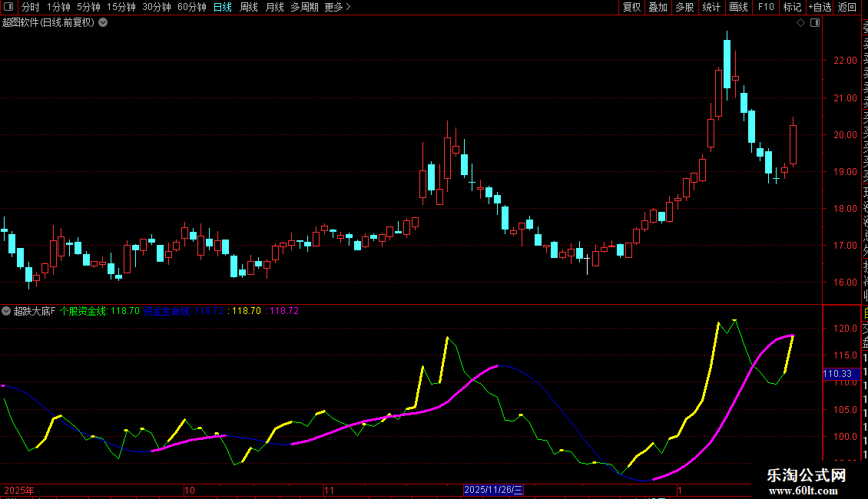Click the 复权 button
Screen dimensions: 868x499
pyautogui.click(x=631, y=7)
